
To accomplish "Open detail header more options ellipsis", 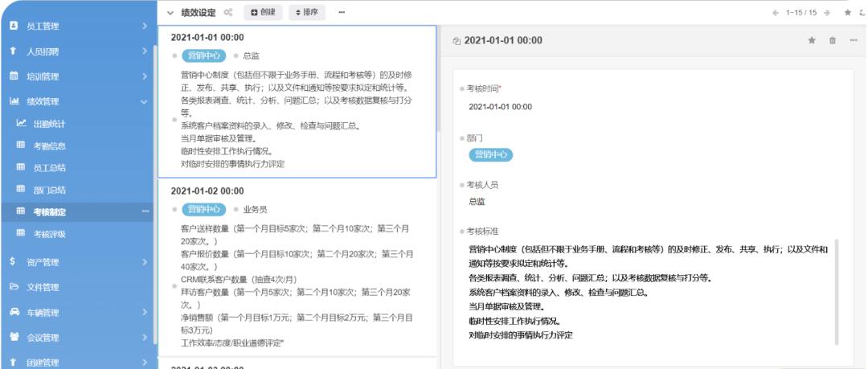I will [x=853, y=40].
